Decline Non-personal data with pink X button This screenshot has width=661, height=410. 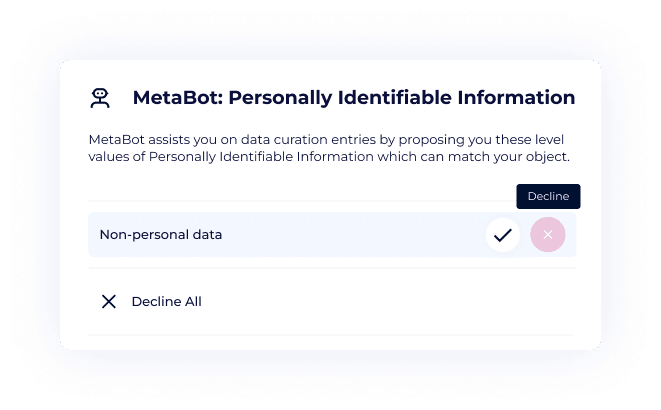click(x=548, y=235)
